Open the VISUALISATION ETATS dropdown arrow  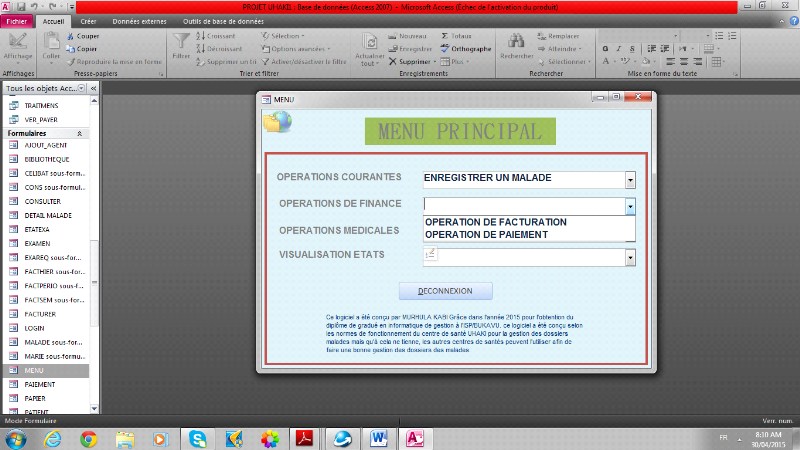click(630, 258)
